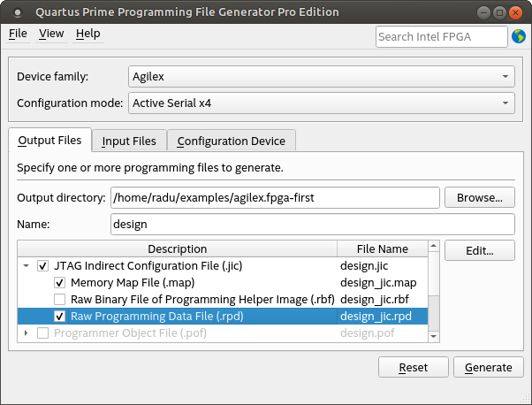This screenshot has width=532, height=405.
Task: Uncheck JTAG Indirect Configuration File checkbox
Action: coord(42,265)
